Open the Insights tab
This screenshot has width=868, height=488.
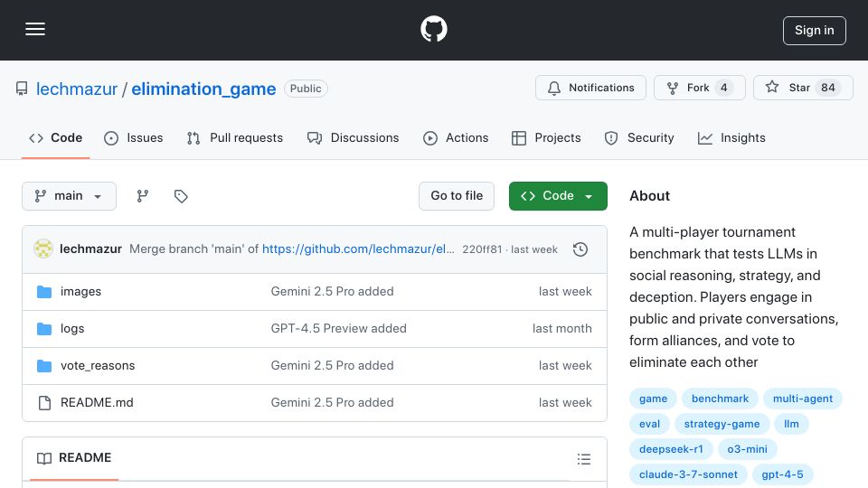click(x=731, y=137)
